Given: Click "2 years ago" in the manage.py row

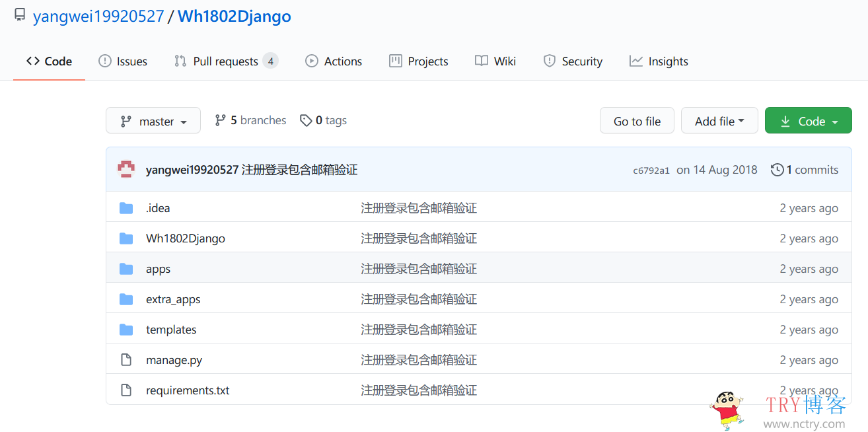Looking at the screenshot, I should pyautogui.click(x=809, y=360).
